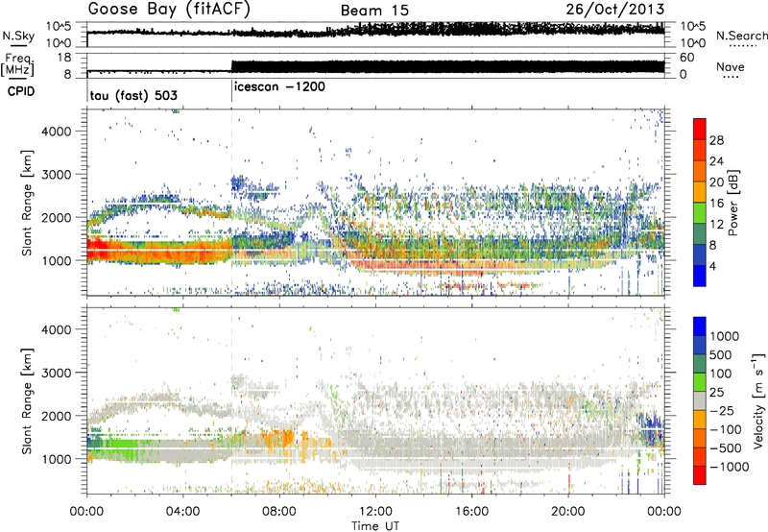This screenshot has height=532, width=768.
Task: Click the "CPID" row label
Action: coord(21,91)
